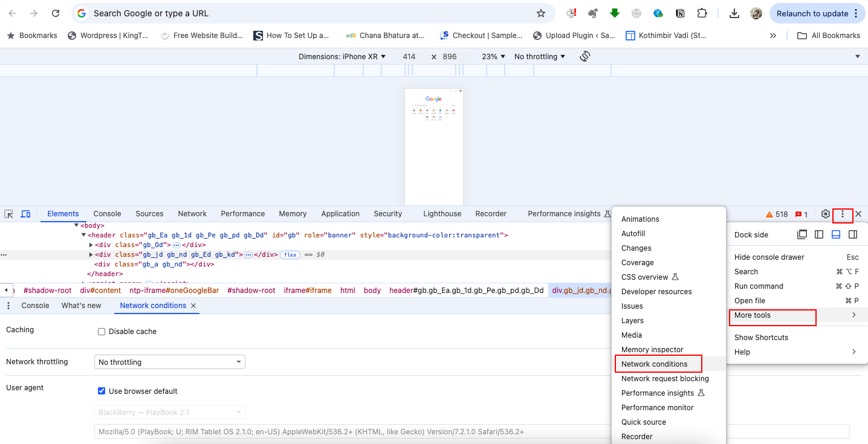Uncheck Use browser default checkbox
The width and height of the screenshot is (868, 444).
tap(102, 391)
